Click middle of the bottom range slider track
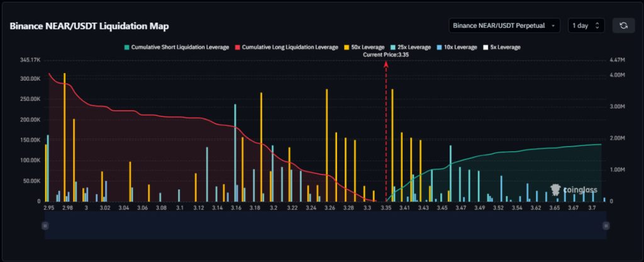The image size is (644, 262). (x=324, y=225)
